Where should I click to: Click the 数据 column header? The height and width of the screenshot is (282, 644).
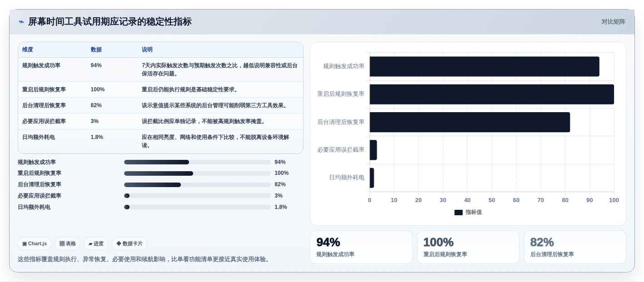[96, 49]
